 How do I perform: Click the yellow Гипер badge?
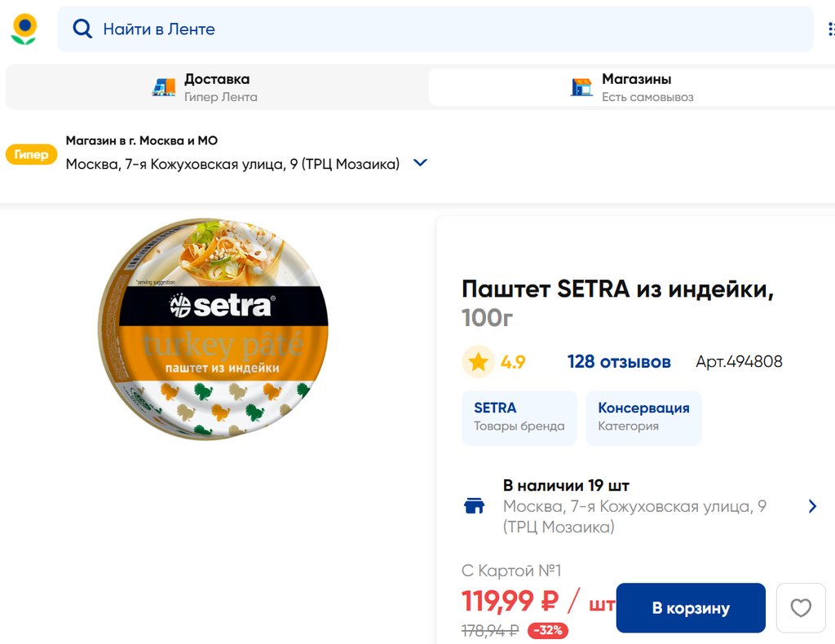coord(31,154)
